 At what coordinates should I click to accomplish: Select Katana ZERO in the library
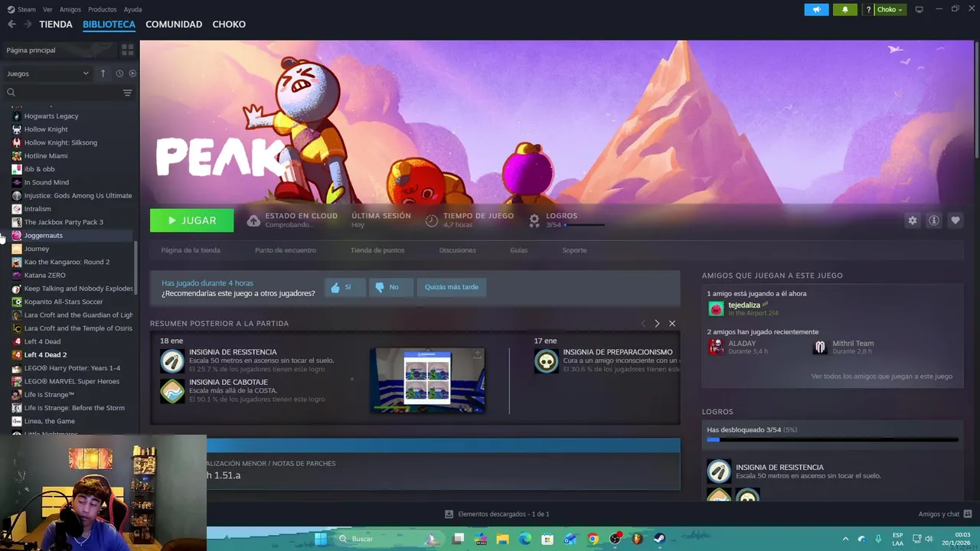44,275
